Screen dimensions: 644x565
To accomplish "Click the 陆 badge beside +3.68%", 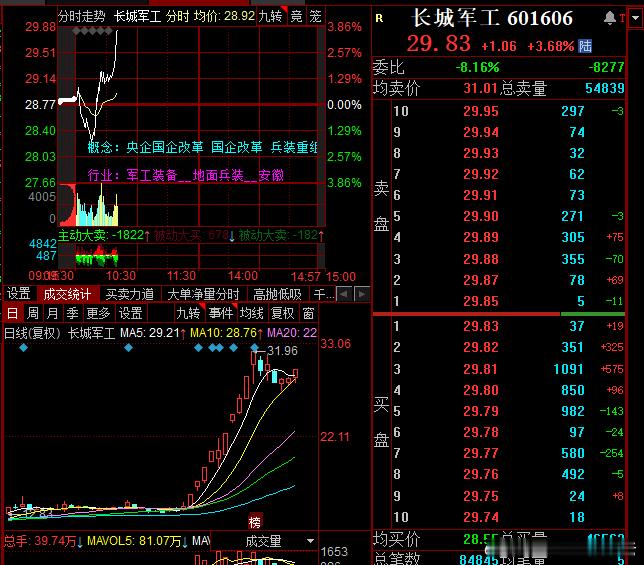I will click(585, 46).
